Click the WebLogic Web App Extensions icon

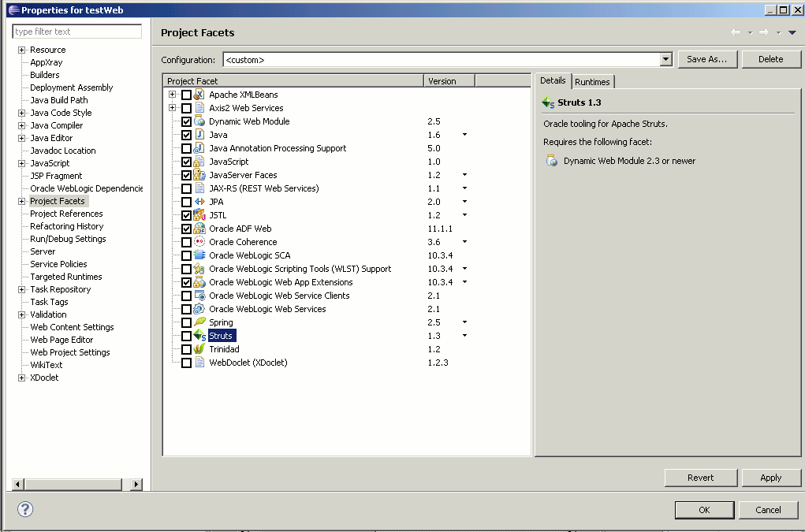pos(199,282)
